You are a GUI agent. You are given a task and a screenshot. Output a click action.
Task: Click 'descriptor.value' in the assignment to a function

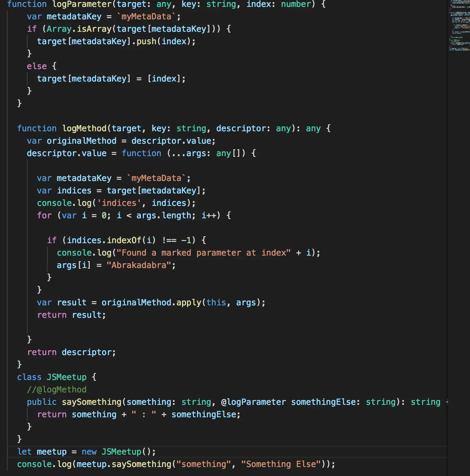(67, 153)
